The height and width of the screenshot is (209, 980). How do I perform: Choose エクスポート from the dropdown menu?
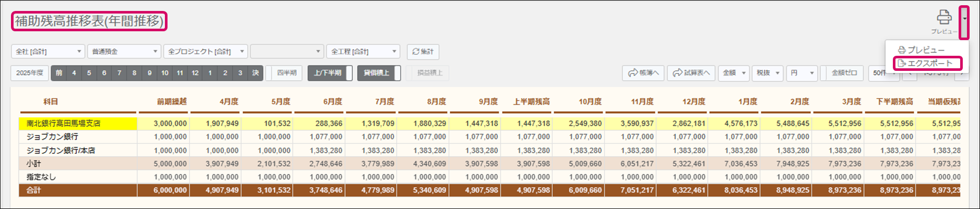pos(928,64)
